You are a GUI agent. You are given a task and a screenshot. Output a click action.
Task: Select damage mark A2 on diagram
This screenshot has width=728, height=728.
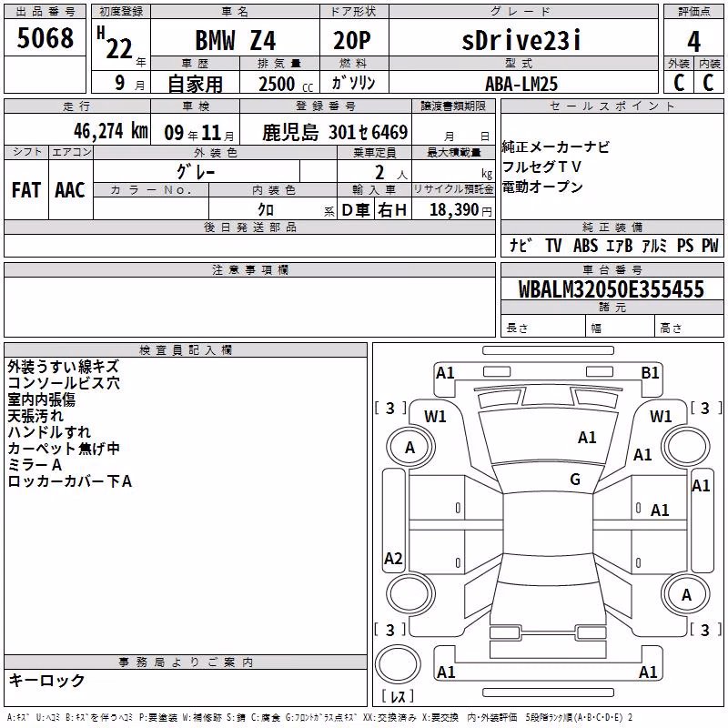[393, 558]
